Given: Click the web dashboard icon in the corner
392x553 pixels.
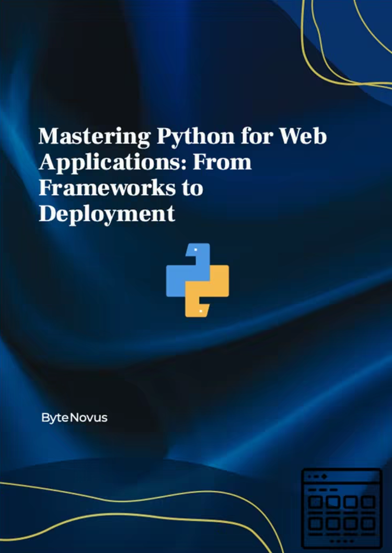Looking at the screenshot, I should tap(342, 508).
